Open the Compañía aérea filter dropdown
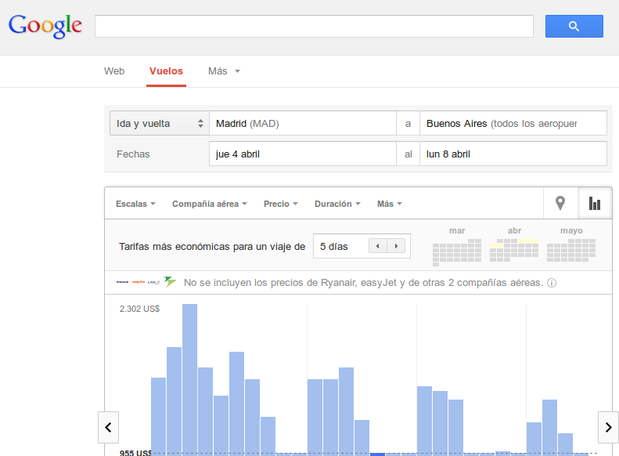This screenshot has width=619, height=456. [x=209, y=204]
